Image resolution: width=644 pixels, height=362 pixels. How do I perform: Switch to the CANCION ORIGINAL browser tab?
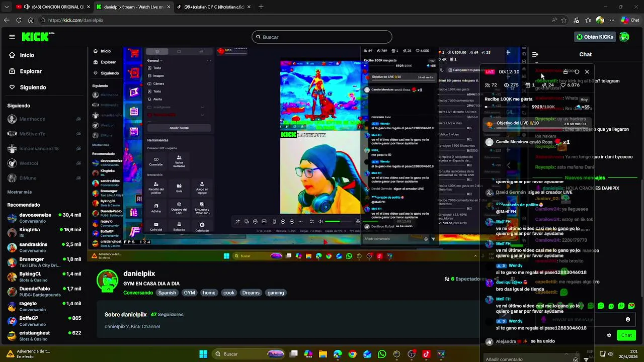tap(52, 7)
